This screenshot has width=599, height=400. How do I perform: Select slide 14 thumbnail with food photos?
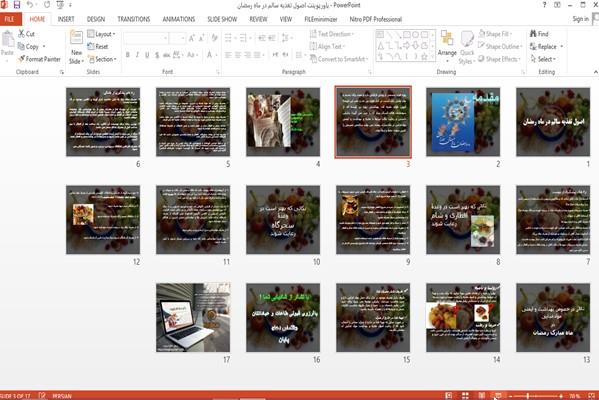point(463,317)
